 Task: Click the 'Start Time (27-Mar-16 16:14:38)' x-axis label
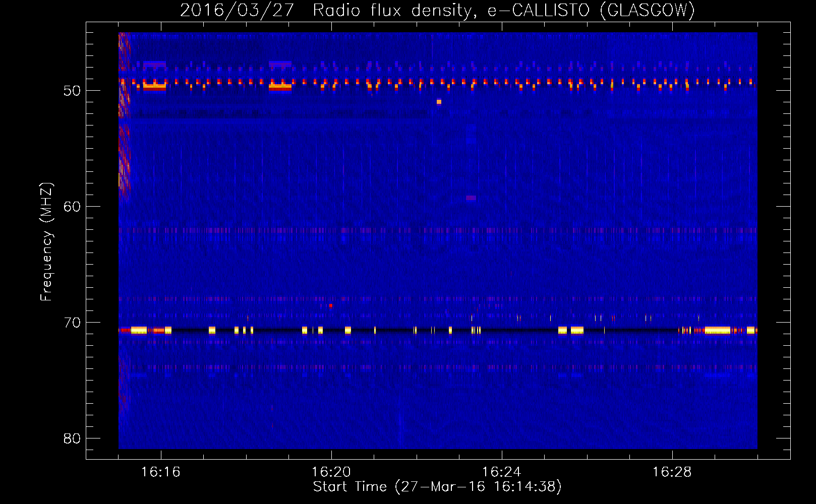point(437,487)
